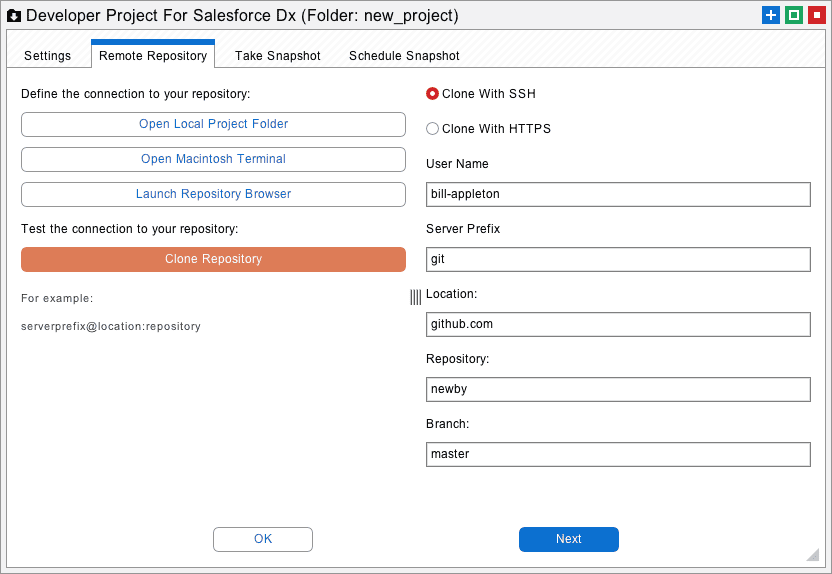
Task: Open the Take Snapshot tab
Action: click(x=278, y=56)
